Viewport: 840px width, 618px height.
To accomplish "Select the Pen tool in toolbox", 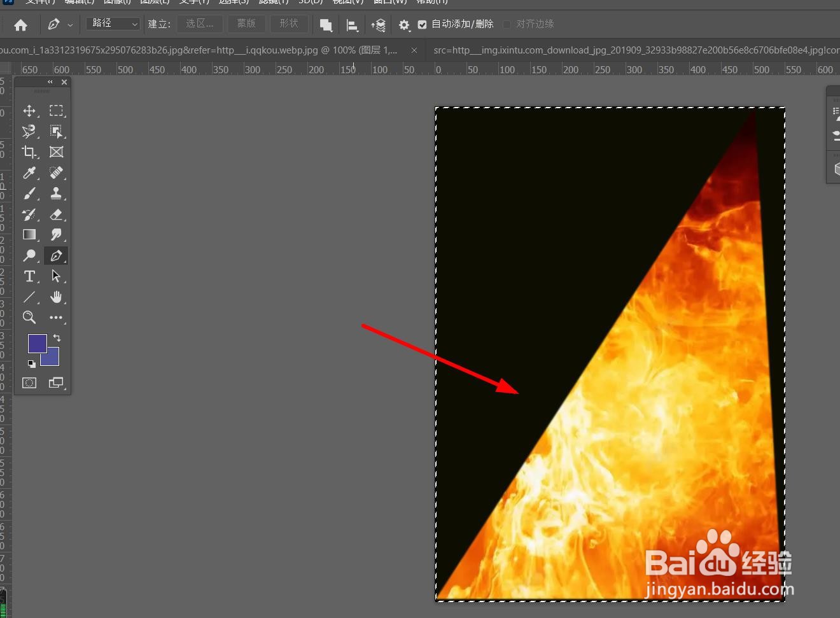I will tap(56, 256).
